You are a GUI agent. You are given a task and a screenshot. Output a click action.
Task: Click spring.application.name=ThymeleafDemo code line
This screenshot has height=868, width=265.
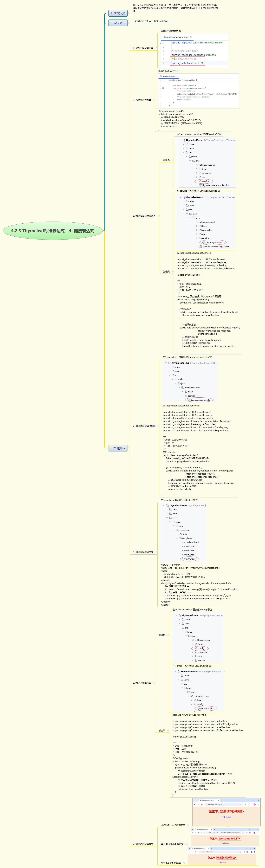click(197, 43)
